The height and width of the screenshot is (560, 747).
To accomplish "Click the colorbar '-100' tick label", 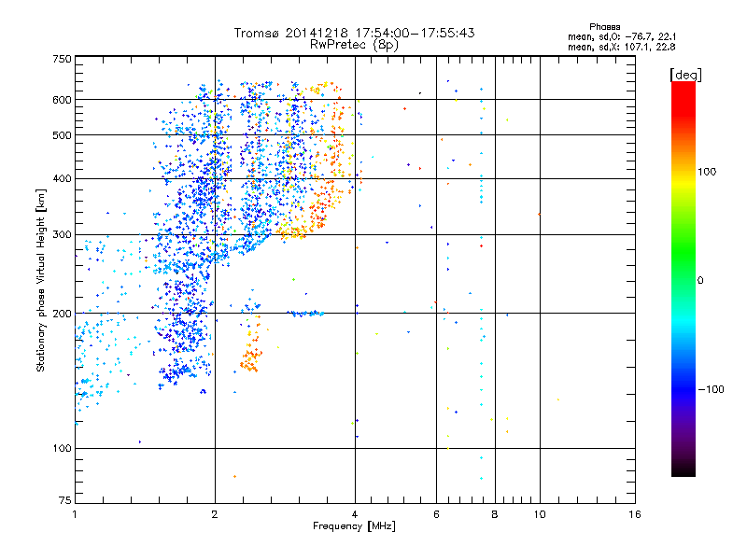I will click(711, 389).
